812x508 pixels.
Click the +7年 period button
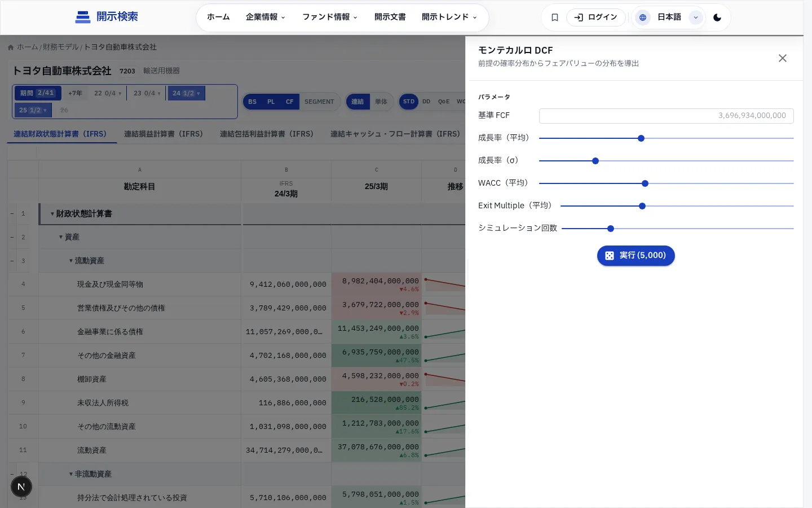[x=75, y=93]
